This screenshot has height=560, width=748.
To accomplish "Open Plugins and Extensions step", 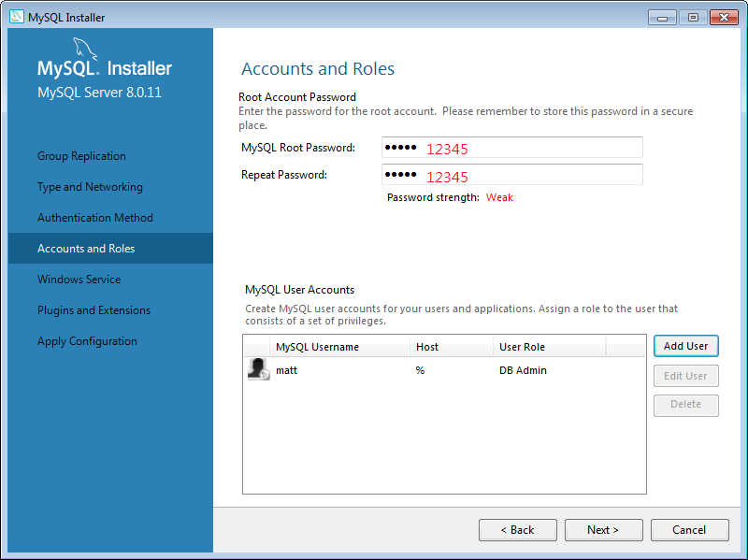I will coord(93,310).
